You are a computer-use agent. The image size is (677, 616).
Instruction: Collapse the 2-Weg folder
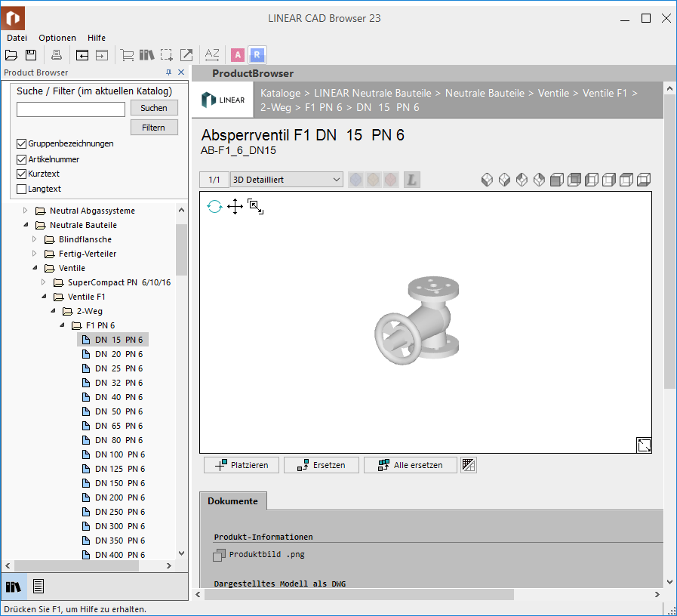(x=53, y=310)
